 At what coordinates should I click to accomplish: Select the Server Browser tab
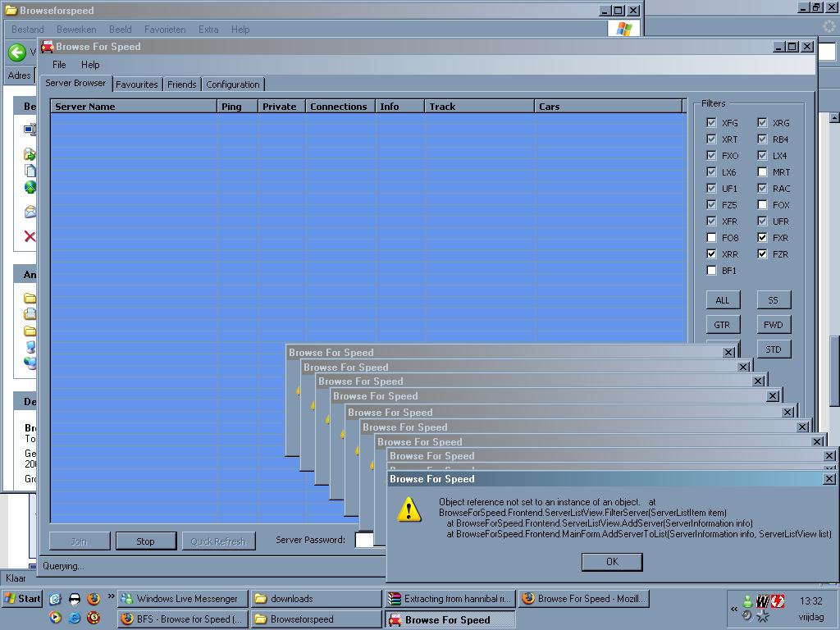pos(75,83)
